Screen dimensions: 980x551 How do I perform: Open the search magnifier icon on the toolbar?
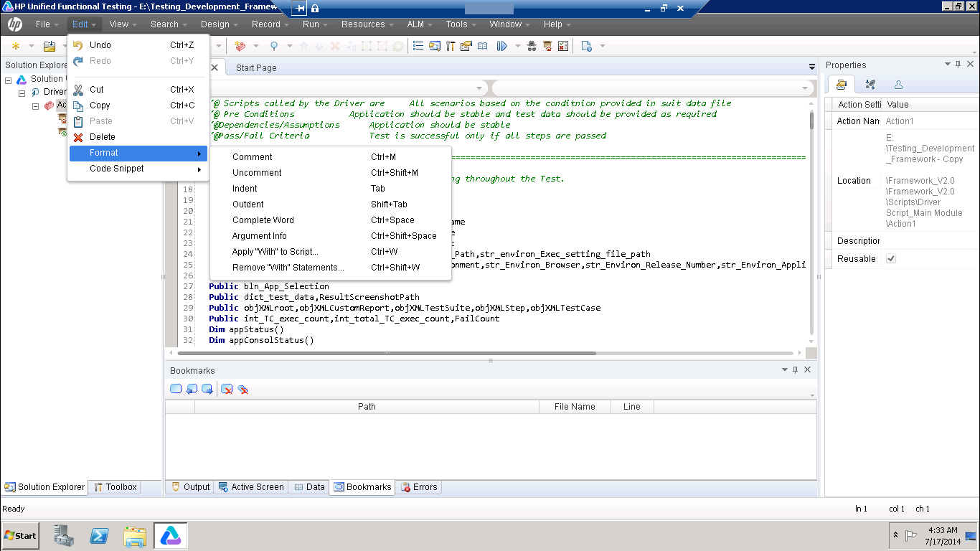tap(275, 46)
